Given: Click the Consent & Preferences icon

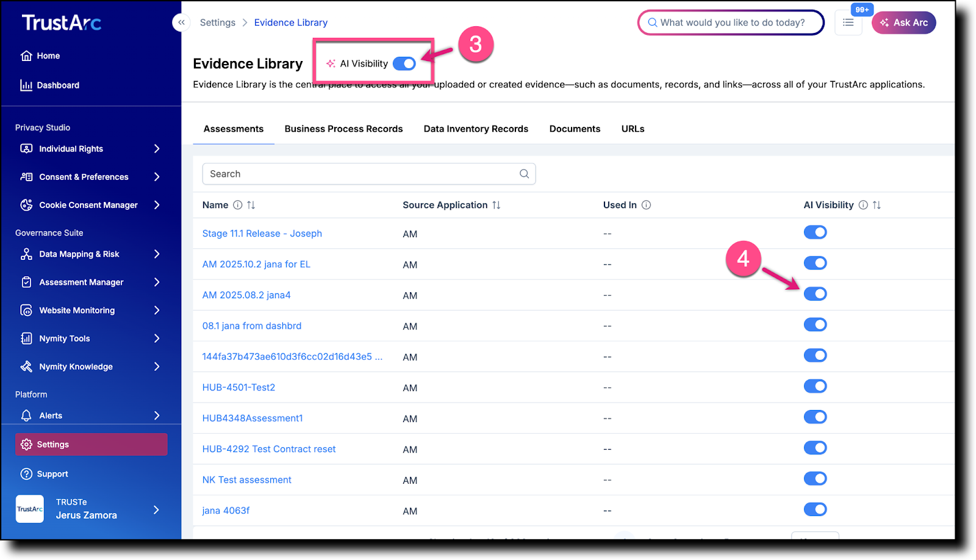Looking at the screenshot, I should click(26, 177).
